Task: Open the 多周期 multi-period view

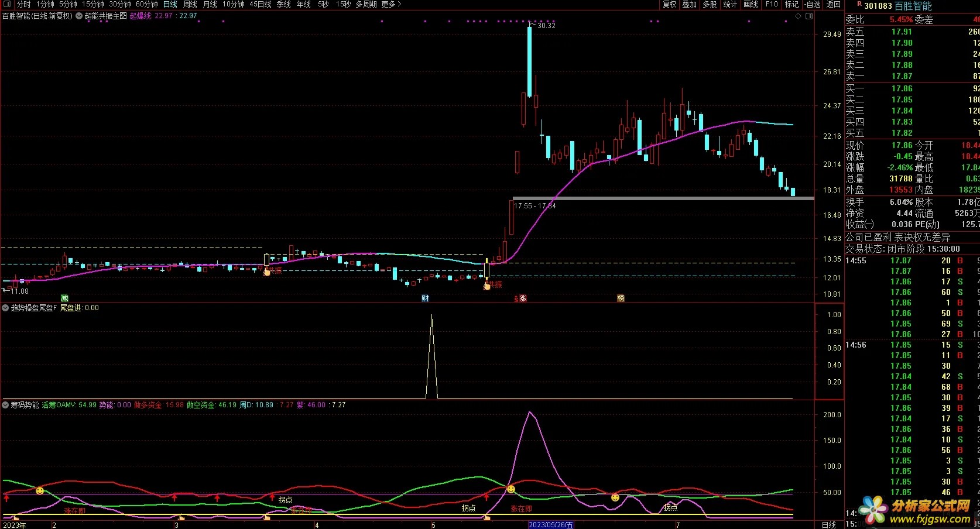Action: pyautogui.click(x=366, y=4)
